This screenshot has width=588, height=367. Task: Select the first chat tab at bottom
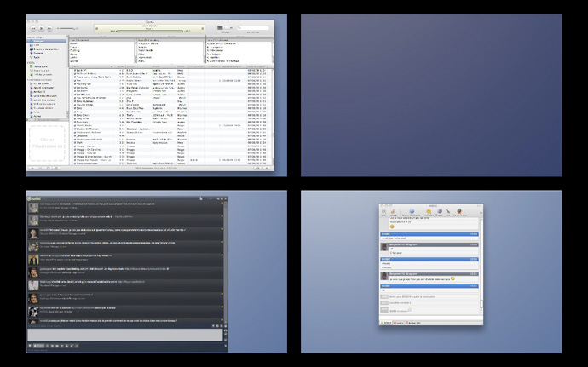click(389, 322)
